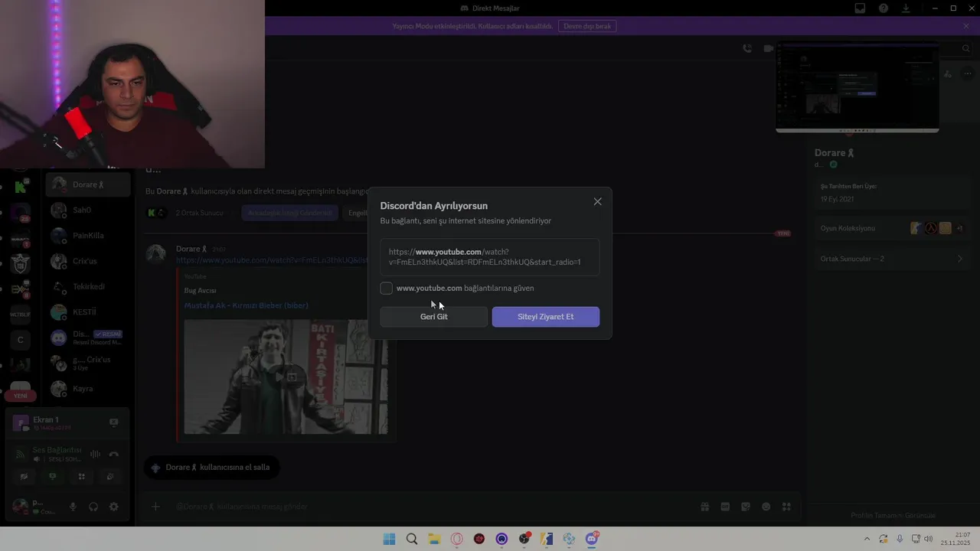Select the server icon with 28 badge
This screenshot has height=551, width=980.
pos(21,213)
